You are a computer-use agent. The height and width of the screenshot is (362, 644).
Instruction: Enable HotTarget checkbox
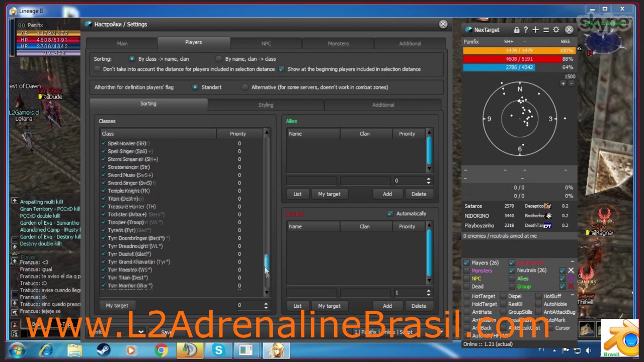(x=467, y=296)
